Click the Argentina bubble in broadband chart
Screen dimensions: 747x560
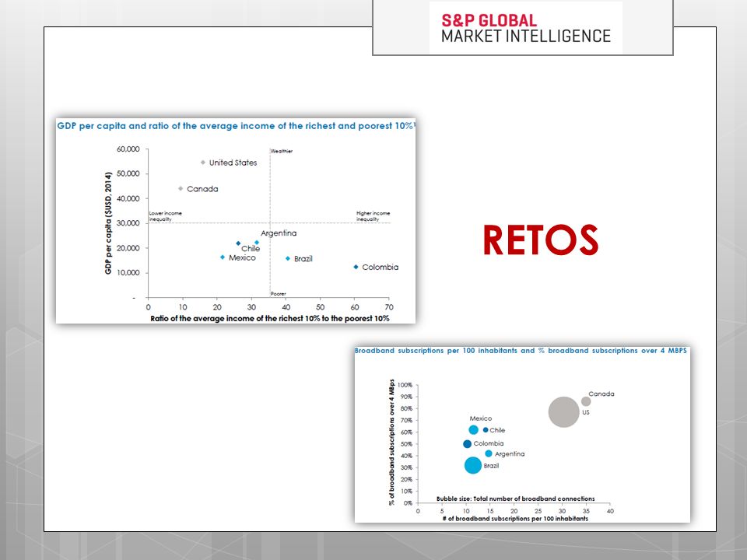coord(489,453)
